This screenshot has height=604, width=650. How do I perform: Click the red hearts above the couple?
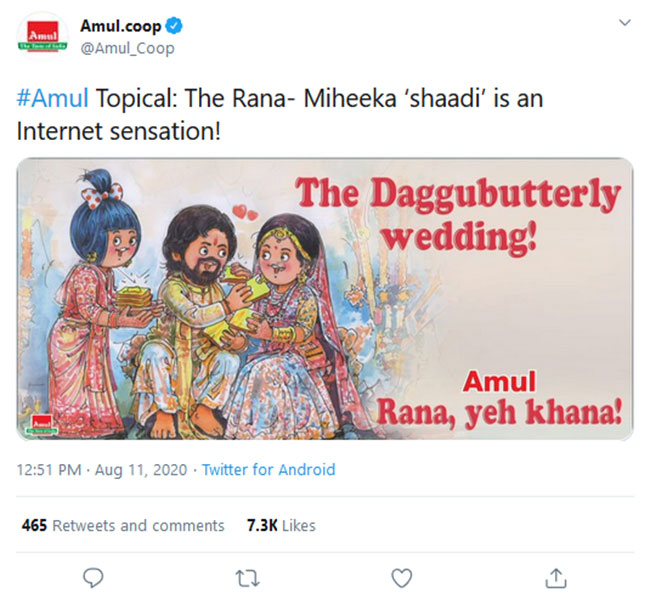238,211
